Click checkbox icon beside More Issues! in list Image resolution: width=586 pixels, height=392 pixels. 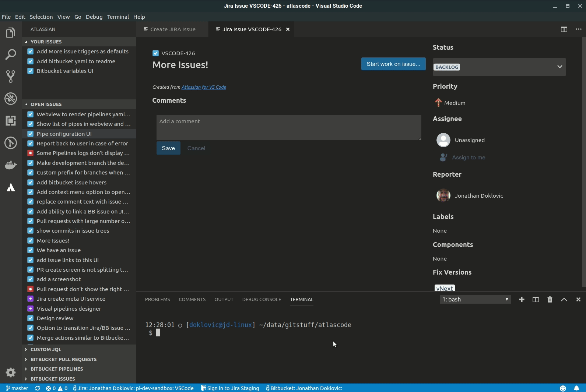pos(31,241)
